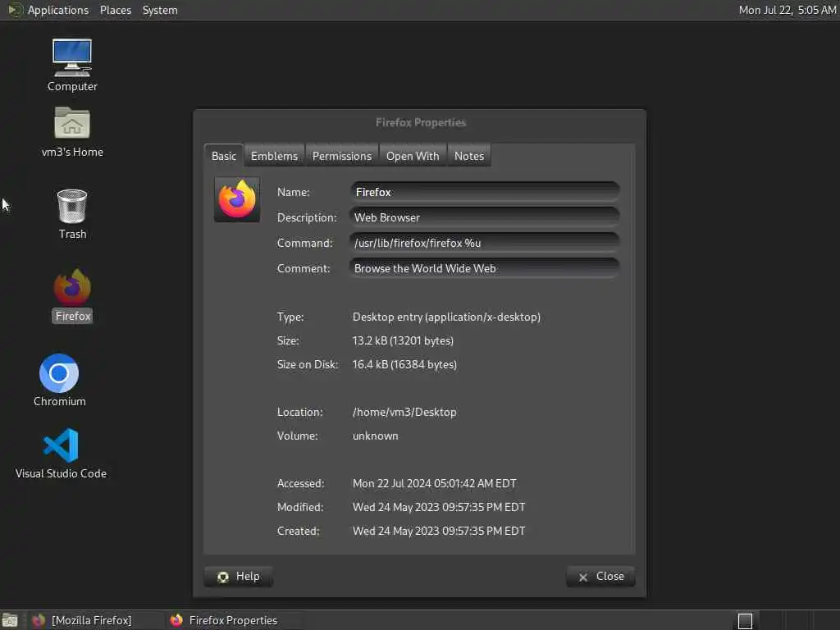Click the Command: label
The image size is (840, 630).
[305, 243]
